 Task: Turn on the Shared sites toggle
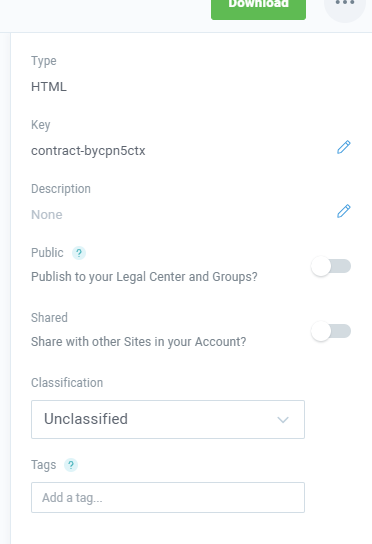331,331
